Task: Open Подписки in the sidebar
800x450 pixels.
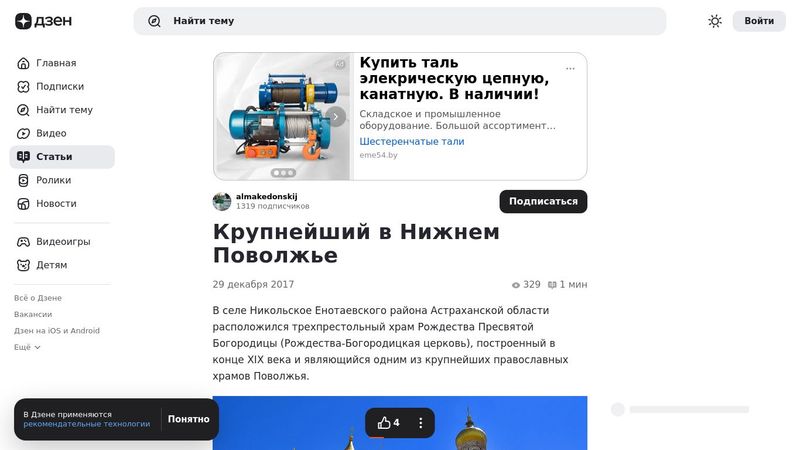Action: tap(62, 86)
